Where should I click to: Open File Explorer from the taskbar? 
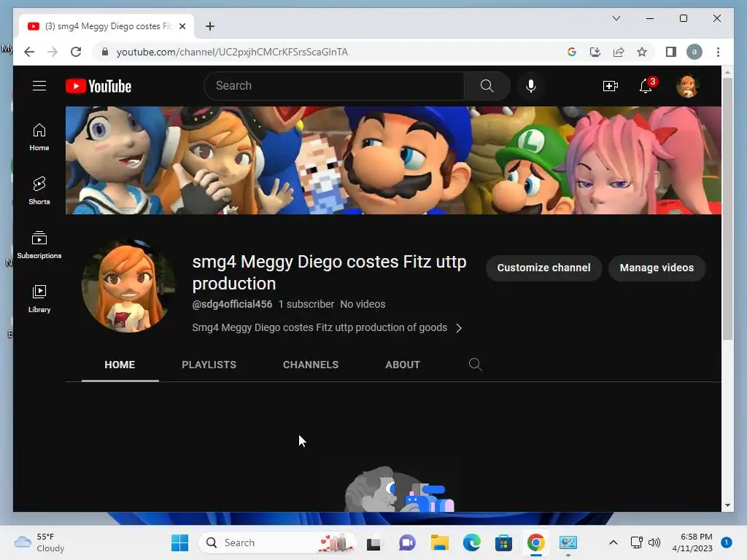click(x=440, y=542)
